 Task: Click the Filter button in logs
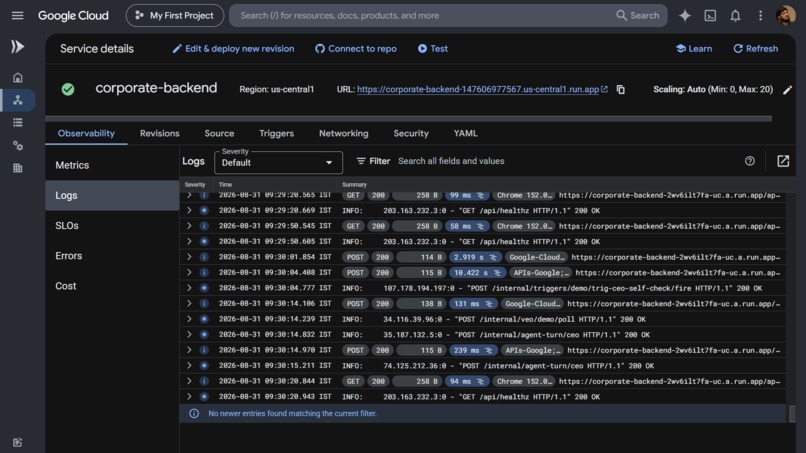(x=373, y=161)
